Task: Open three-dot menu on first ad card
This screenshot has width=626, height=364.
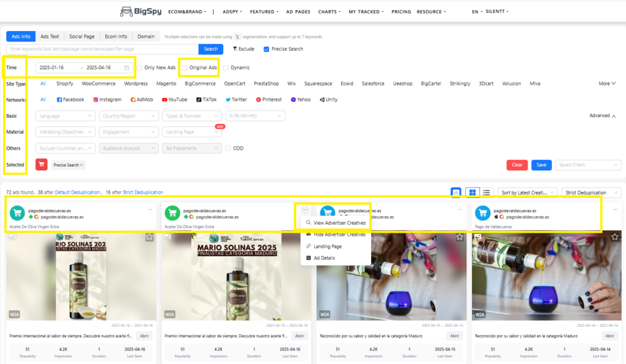Action: [x=150, y=209]
